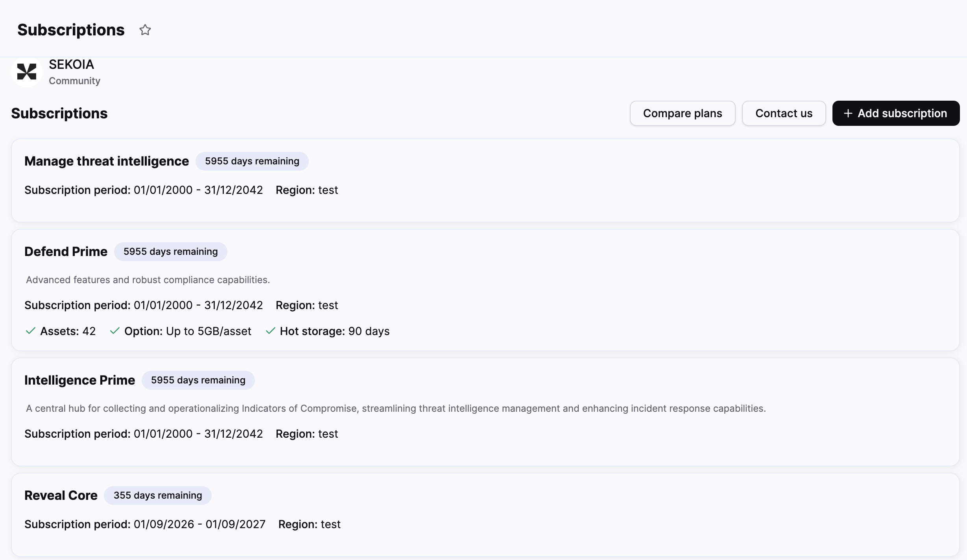Click the Community label under SEKOIA

click(x=74, y=81)
